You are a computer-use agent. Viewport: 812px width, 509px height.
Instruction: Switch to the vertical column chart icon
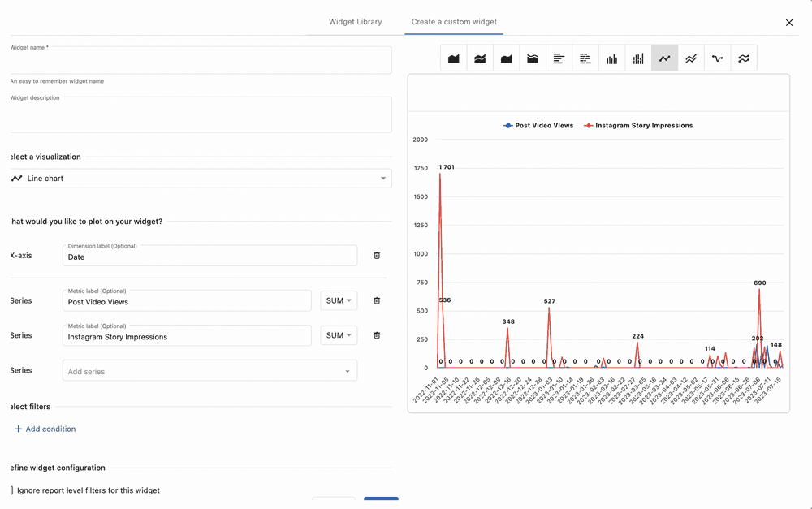(x=612, y=58)
